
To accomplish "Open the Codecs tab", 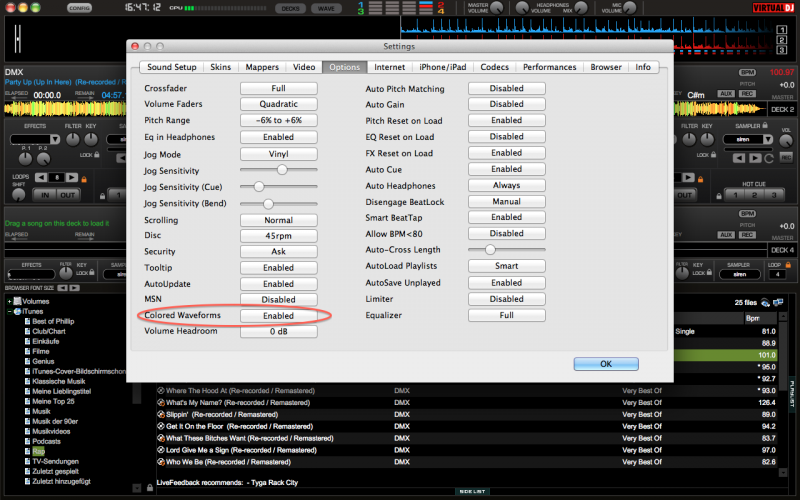I will [494, 67].
